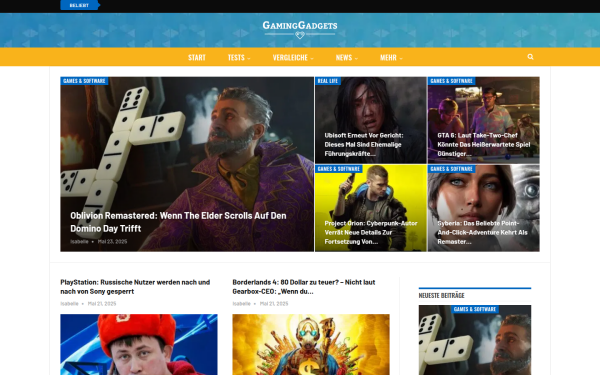Image resolution: width=600 pixels, height=375 pixels.
Task: Click the GamingGadgets logo
Action: (300, 29)
